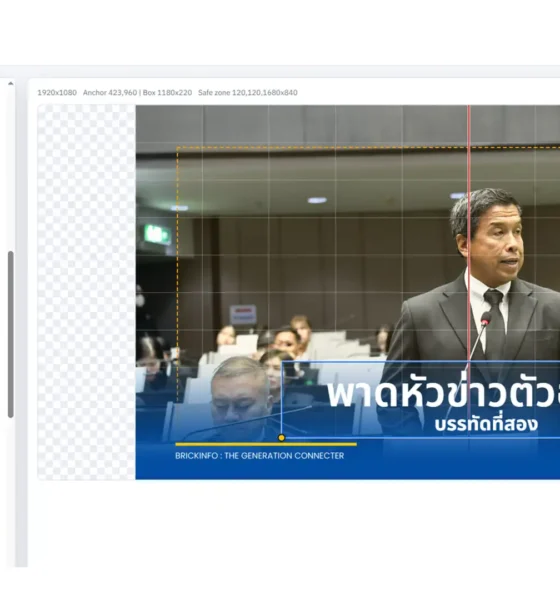Click the yellow anchor point handle
Image resolution: width=560 pixels, height=600 pixels.
coord(281,437)
